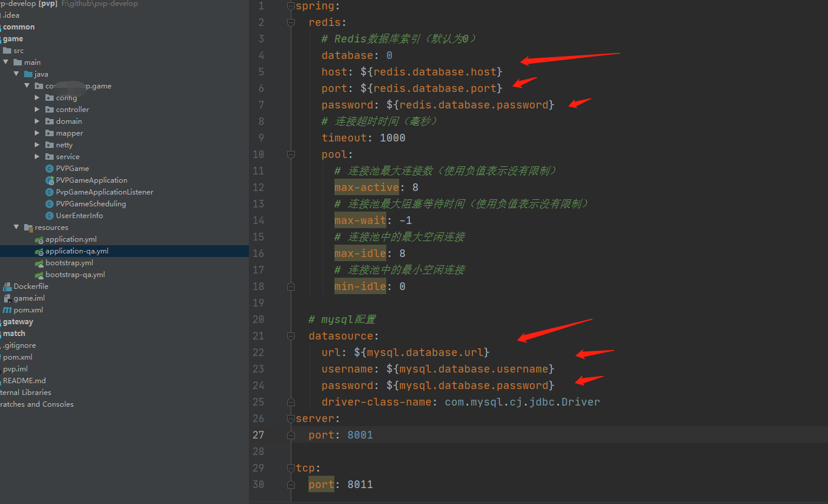The width and height of the screenshot is (828, 504).
Task: Click the server port value 8001
Action: pyautogui.click(x=360, y=435)
